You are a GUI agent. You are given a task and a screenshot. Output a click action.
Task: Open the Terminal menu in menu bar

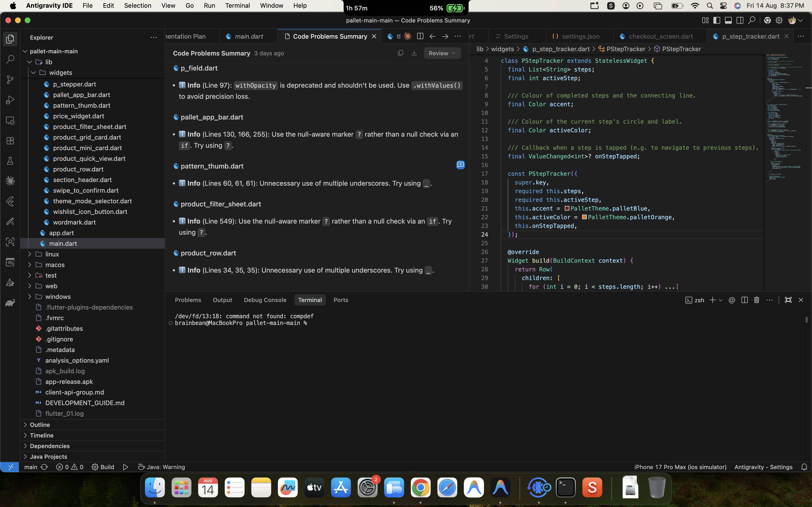pyautogui.click(x=237, y=6)
